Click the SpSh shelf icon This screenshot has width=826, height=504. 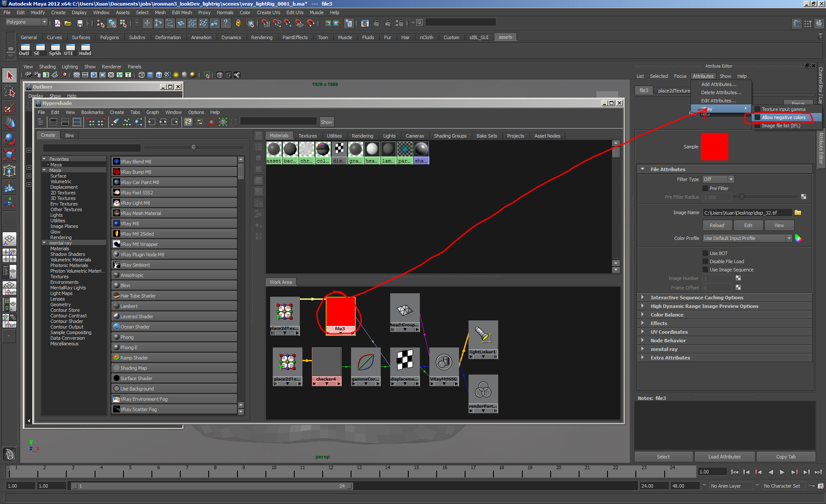click(55, 49)
